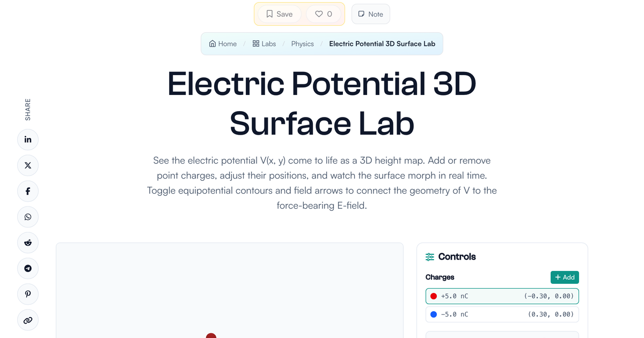The image size is (644, 338).
Task: Select the +5.0 nC charge row
Action: click(x=502, y=296)
